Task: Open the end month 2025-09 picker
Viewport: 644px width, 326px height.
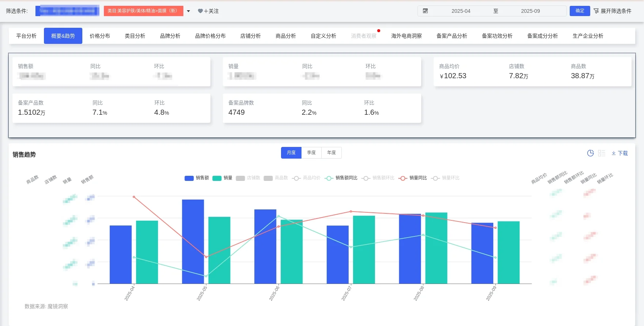Action: click(531, 11)
